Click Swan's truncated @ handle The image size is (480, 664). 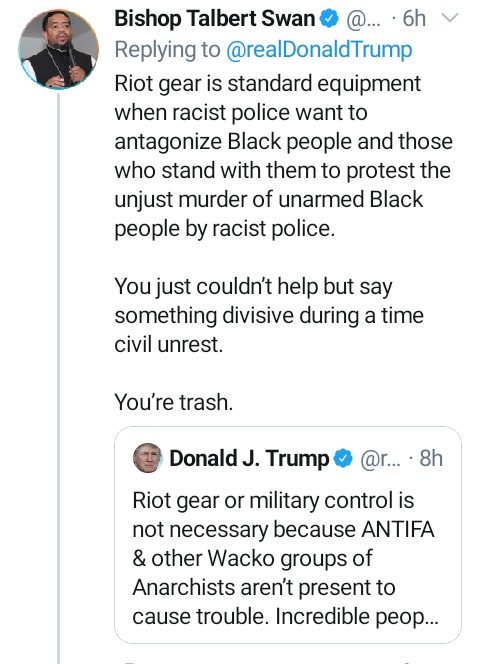(x=363, y=20)
